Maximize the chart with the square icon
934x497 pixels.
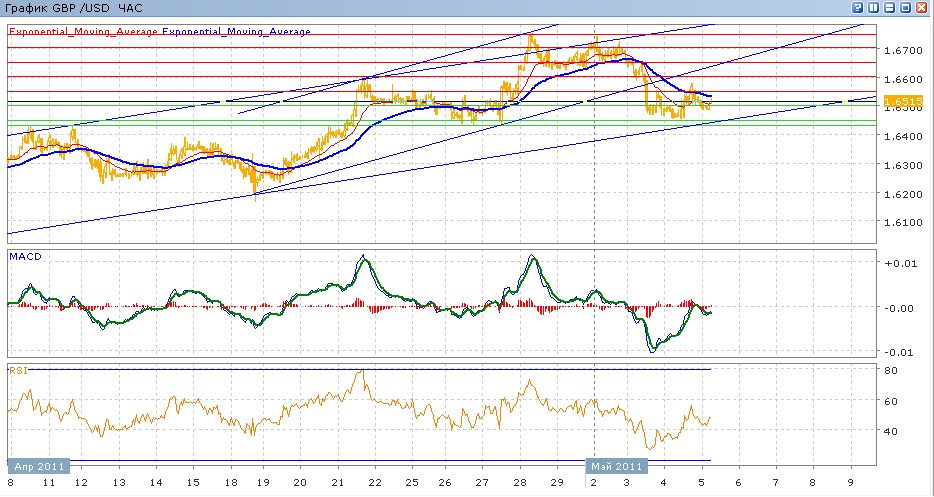tap(905, 8)
